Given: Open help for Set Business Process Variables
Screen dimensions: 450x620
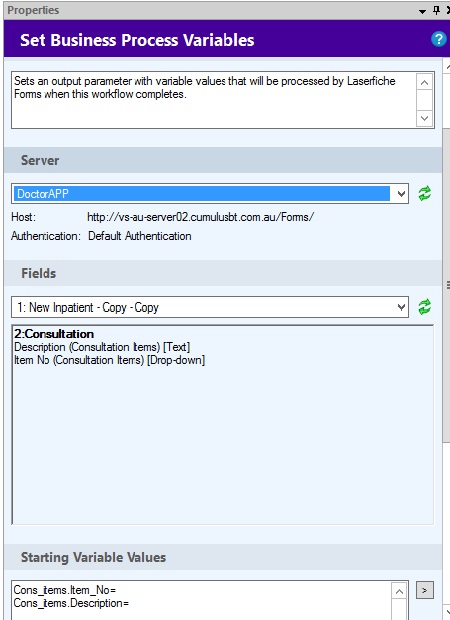Looking at the screenshot, I should (439, 40).
